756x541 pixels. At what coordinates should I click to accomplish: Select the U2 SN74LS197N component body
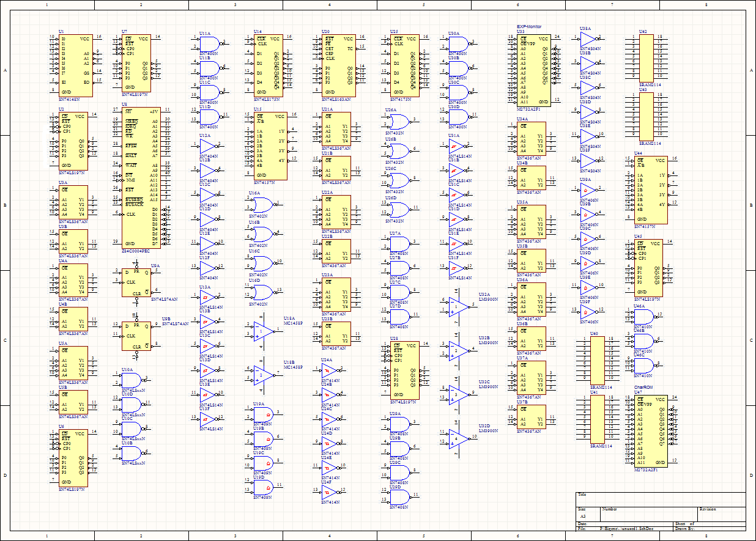[x=73, y=142]
